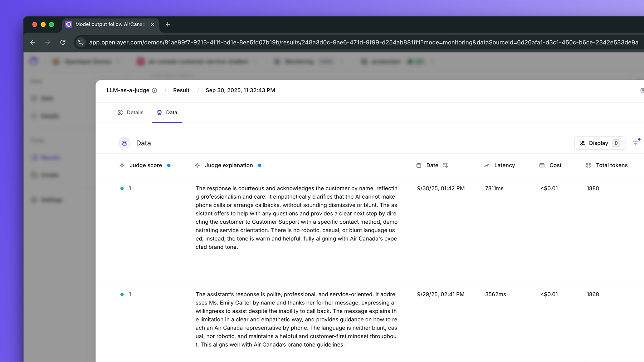Click the 9/29/25, 02:41 PM date cell
Viewport: 644px width, 362px height.
(441, 294)
